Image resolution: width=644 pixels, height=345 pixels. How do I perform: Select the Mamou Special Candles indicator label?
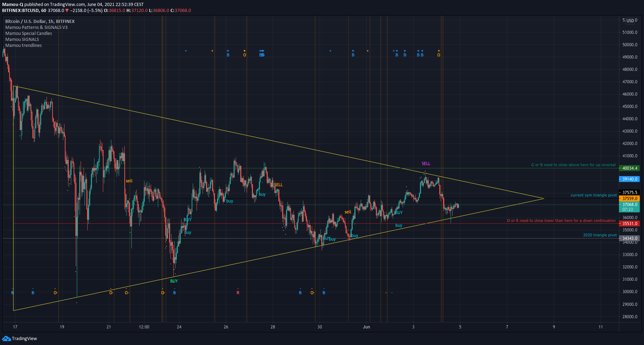tap(29, 33)
